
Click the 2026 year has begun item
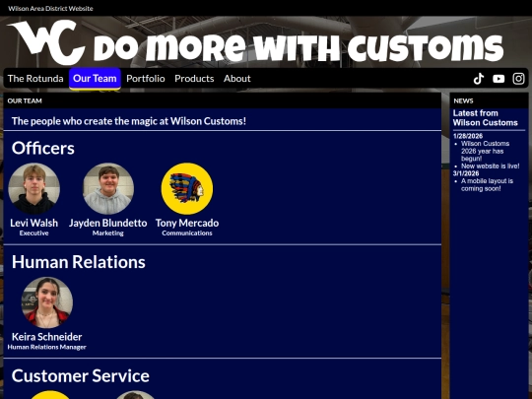point(485,151)
